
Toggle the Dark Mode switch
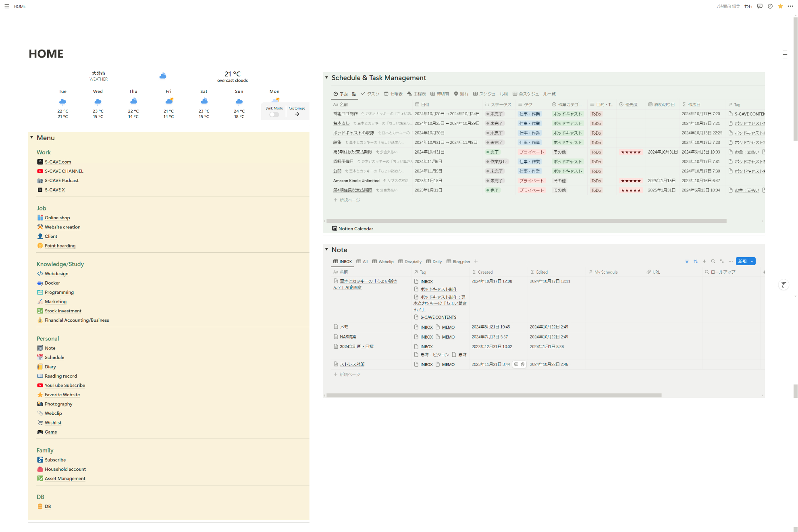(274, 114)
